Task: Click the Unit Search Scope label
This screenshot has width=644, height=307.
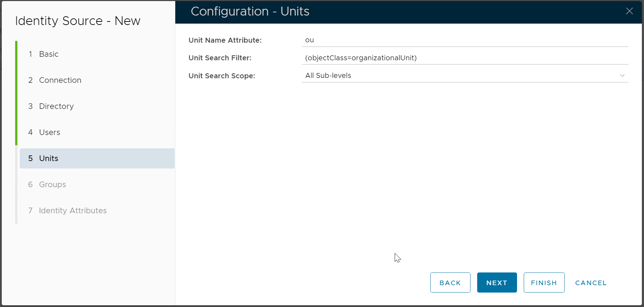Action: tap(221, 76)
